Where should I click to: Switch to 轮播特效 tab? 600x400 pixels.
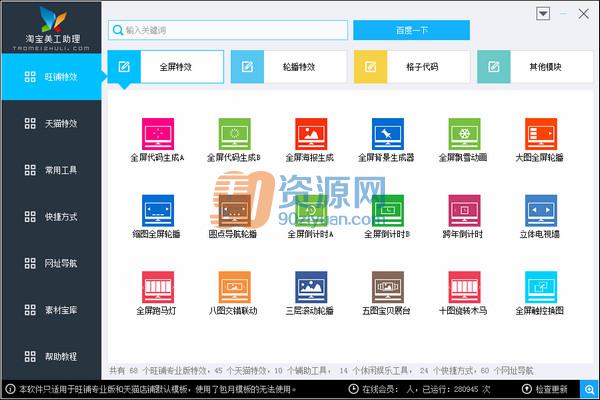(x=289, y=67)
